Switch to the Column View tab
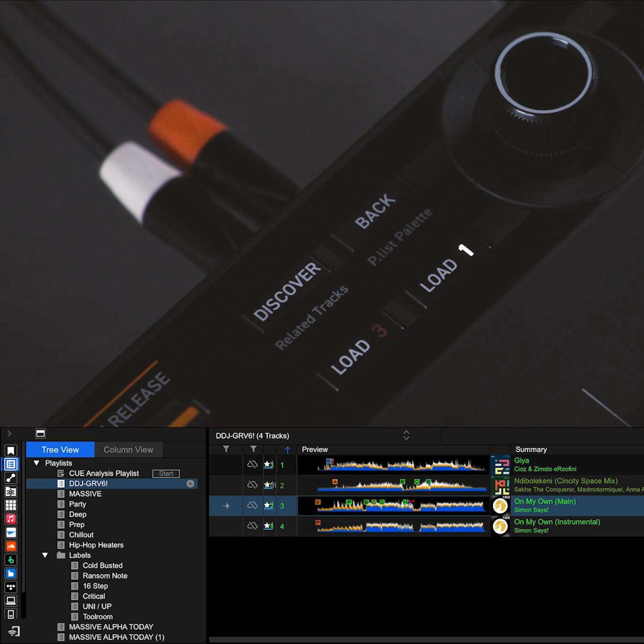This screenshot has height=644, width=644. pos(128,450)
